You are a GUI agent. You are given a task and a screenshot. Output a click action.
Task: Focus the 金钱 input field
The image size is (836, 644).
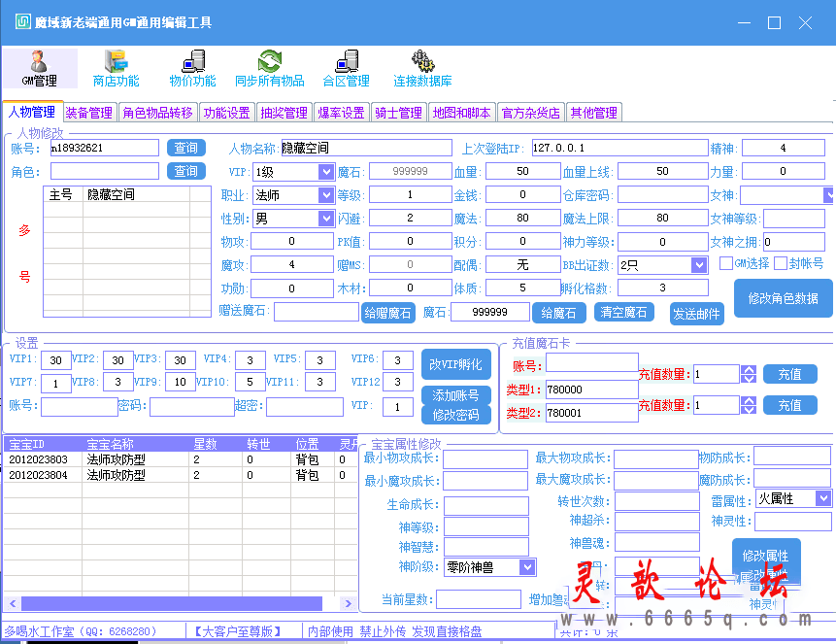[522, 194]
